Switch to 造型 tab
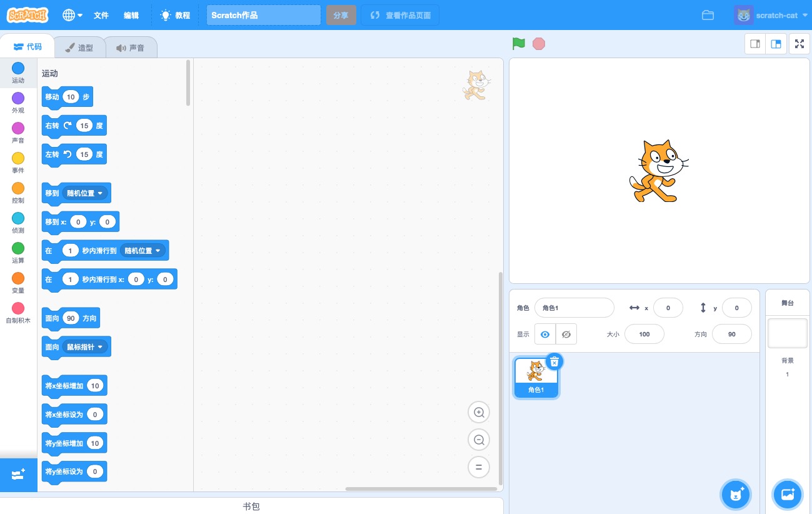 (x=79, y=48)
